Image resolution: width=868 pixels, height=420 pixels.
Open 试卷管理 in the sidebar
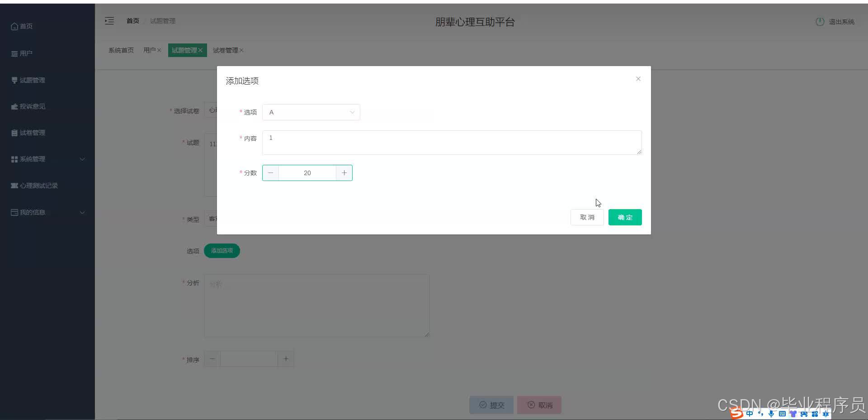[x=28, y=133]
